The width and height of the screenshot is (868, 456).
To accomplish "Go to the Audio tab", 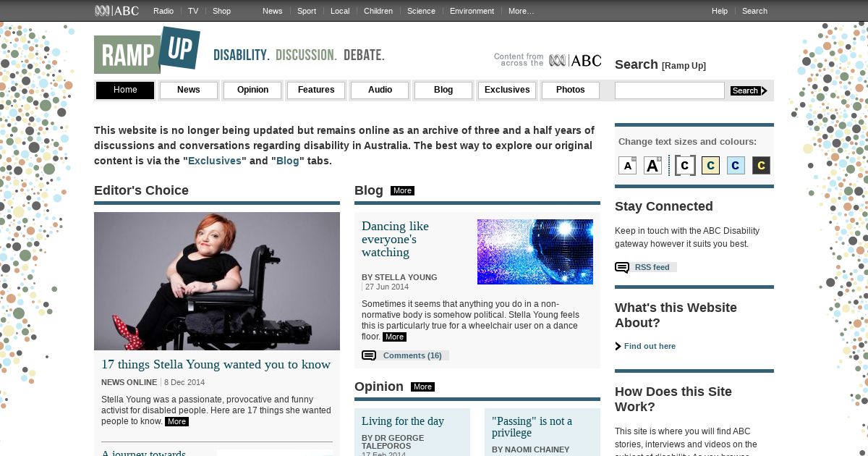I will pos(380,90).
